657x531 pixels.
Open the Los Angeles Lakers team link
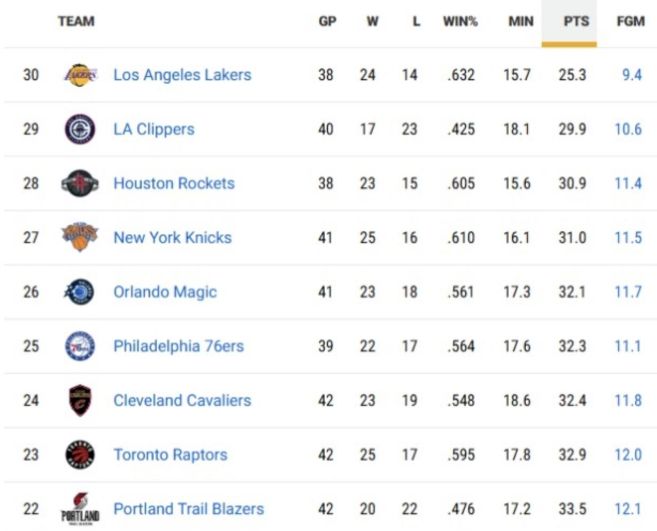point(182,75)
